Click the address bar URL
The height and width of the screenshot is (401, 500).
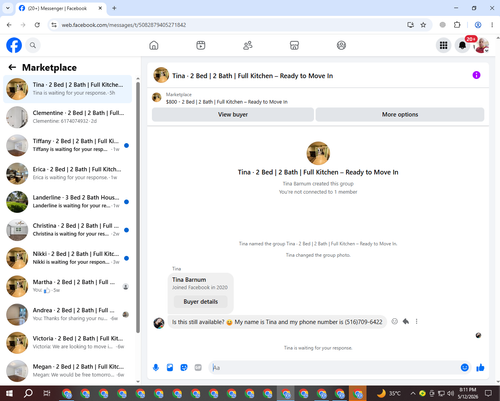pyautogui.click(x=124, y=25)
